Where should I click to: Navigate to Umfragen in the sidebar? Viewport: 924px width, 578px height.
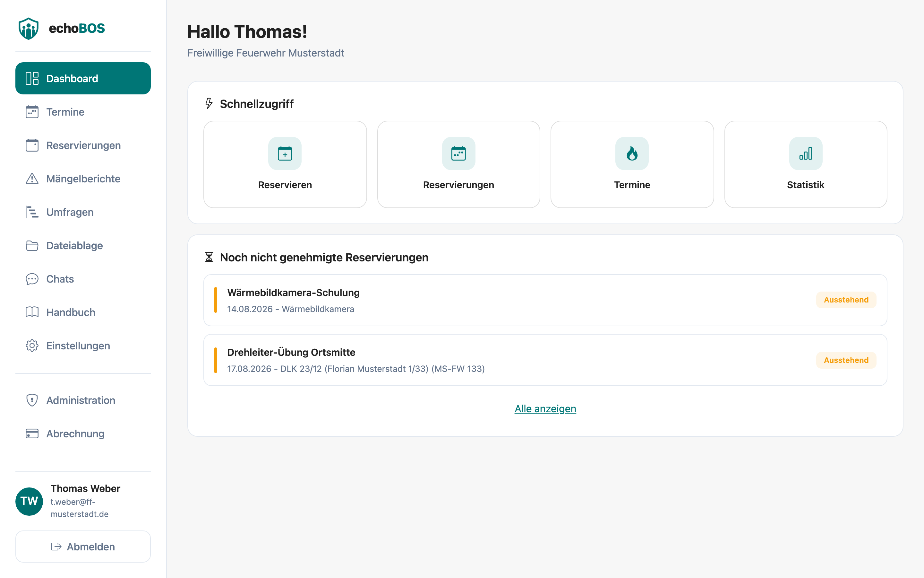pos(83,212)
